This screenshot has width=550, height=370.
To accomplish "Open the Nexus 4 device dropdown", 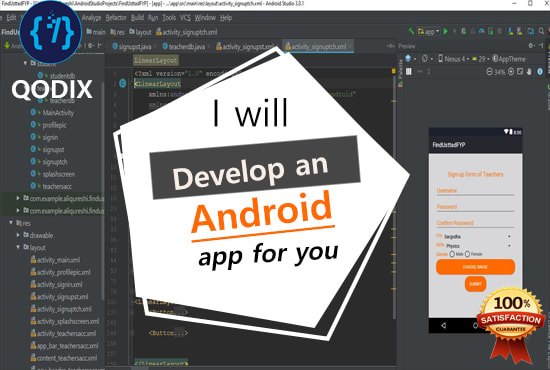I will click(454, 59).
